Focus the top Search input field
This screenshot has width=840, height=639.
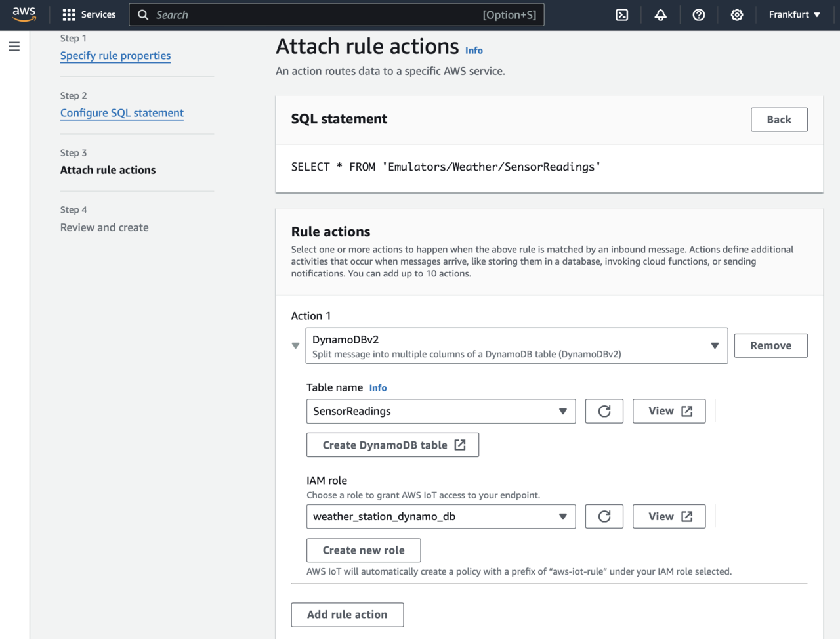(315, 14)
